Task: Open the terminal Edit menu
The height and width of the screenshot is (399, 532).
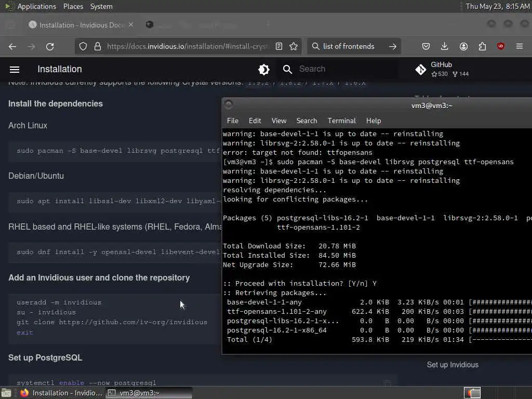Action: click(x=255, y=121)
